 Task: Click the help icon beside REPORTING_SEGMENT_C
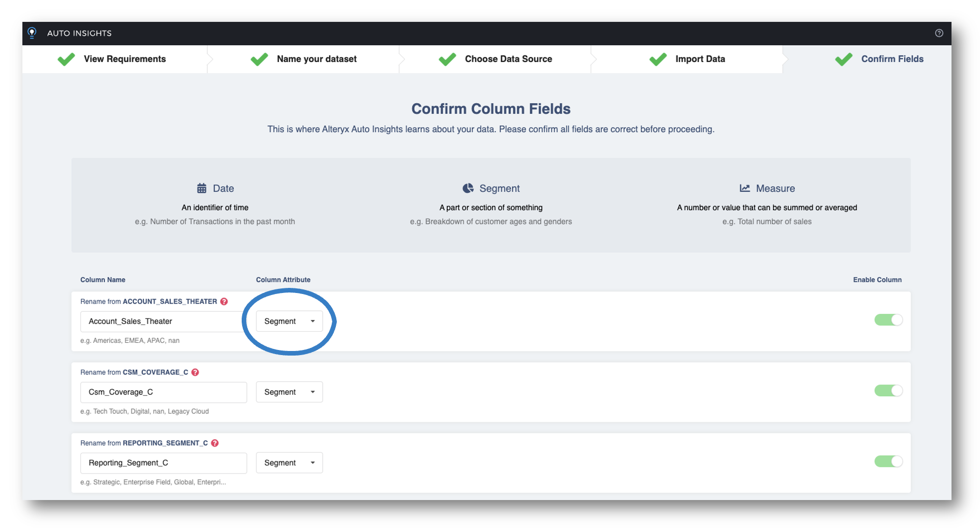[x=215, y=443]
